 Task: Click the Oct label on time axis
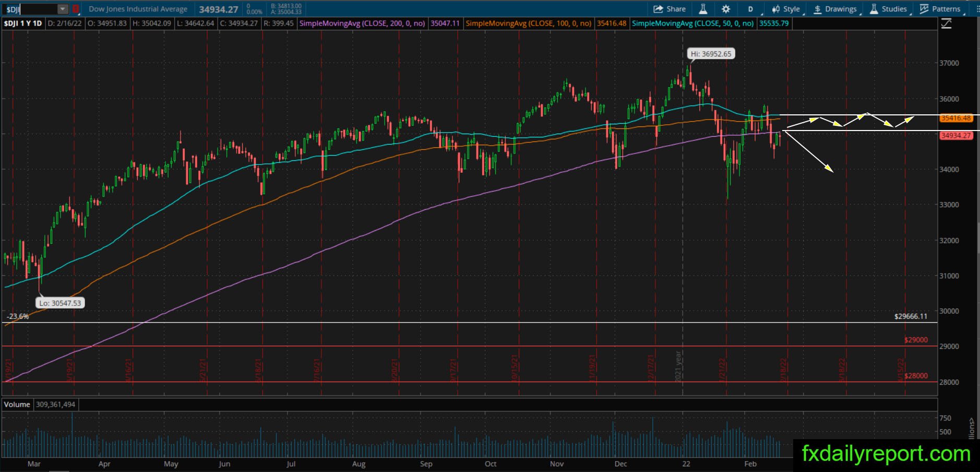pos(491,464)
